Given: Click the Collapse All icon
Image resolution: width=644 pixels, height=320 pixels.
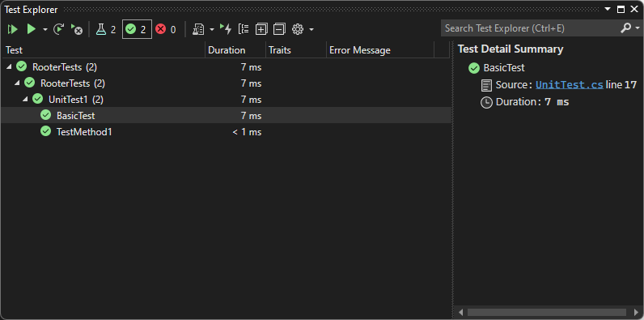Looking at the screenshot, I should 279,29.
